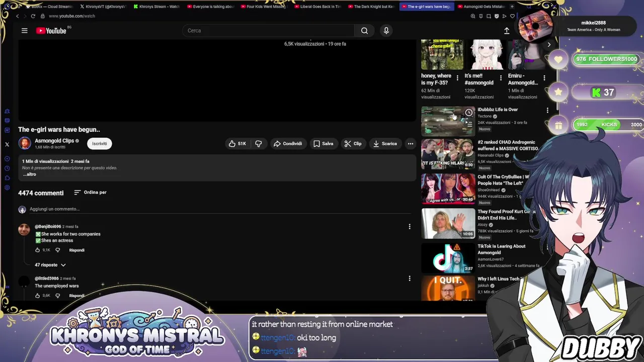Open the 'Ordina per' sort dropdown
The width and height of the screenshot is (644, 362).
90,193
